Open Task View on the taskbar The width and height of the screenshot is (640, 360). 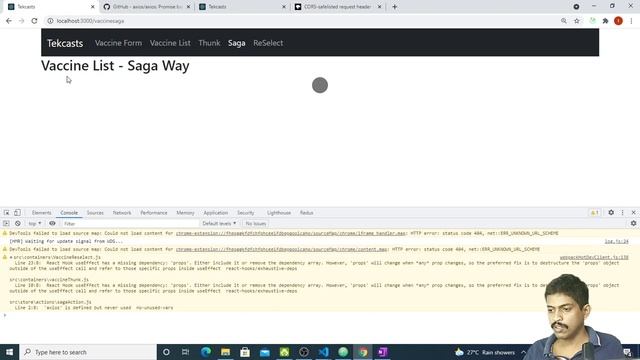click(x=185, y=352)
